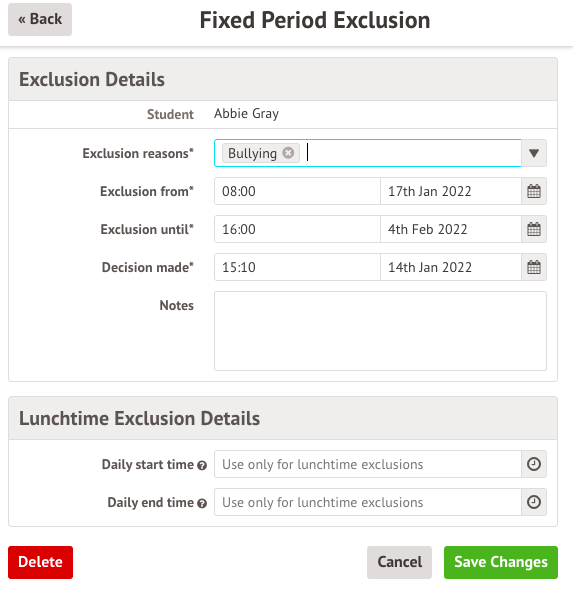Viewport: 573px width, 594px height.
Task: Open clock picker for Daily end time
Action: [534, 502]
